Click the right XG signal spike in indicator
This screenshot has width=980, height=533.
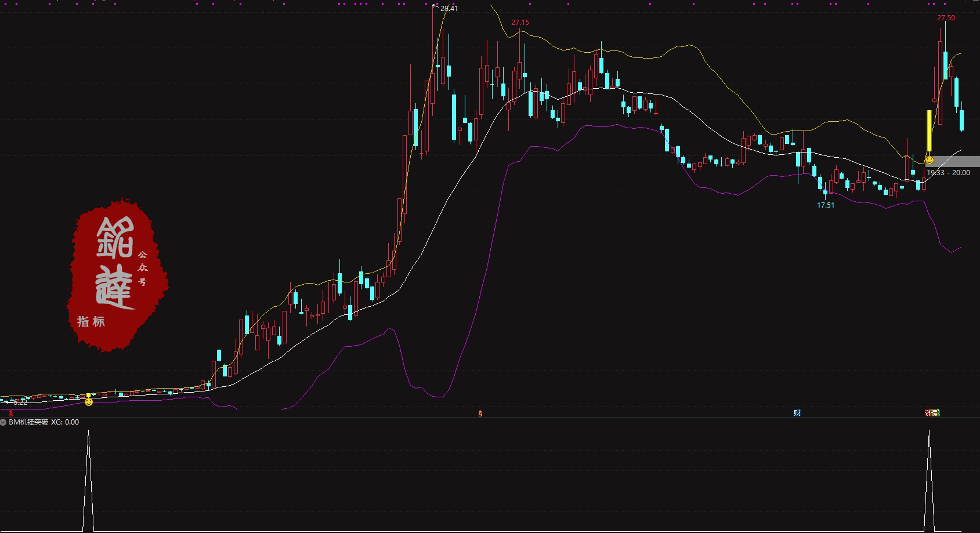point(929,481)
